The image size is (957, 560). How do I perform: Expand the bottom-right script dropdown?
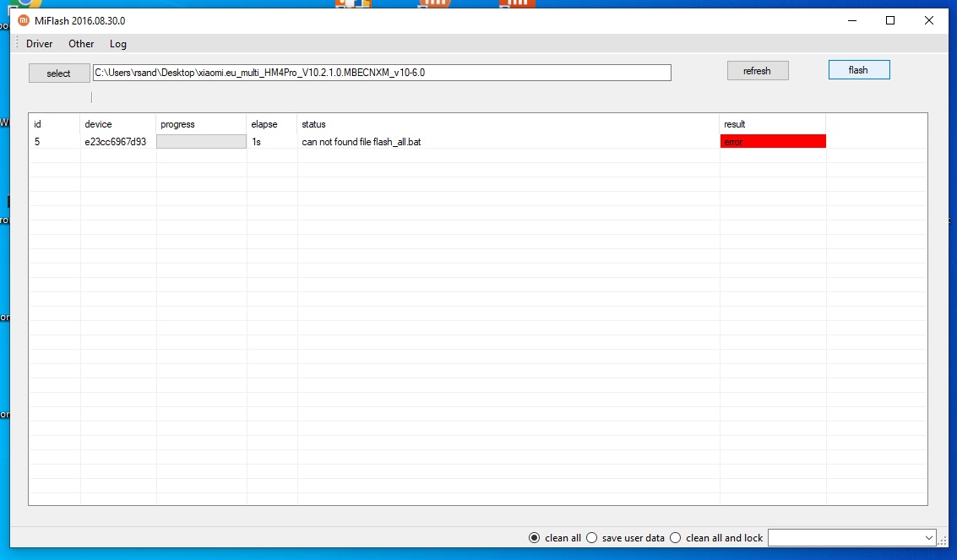pos(929,537)
